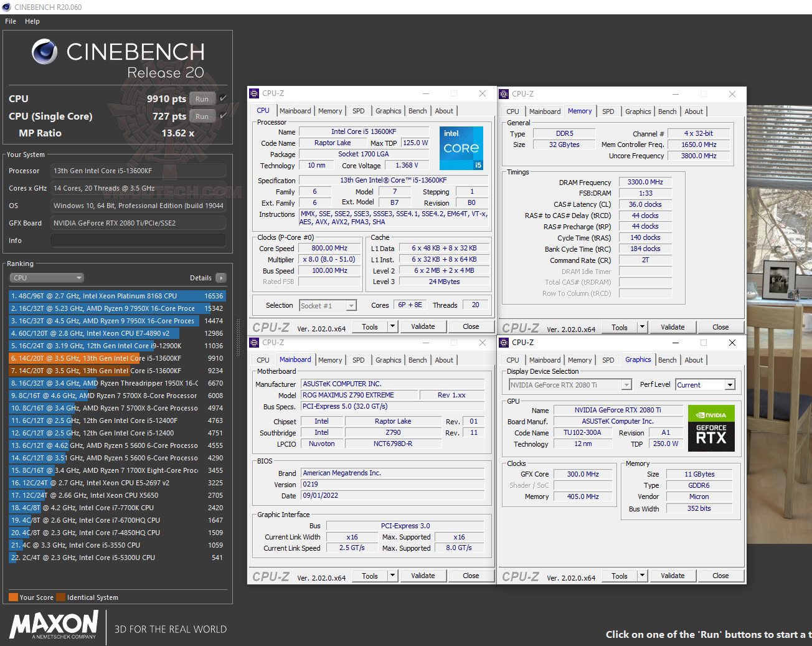Screen dimensions: 812x646
Task: Click the Cinebench title bar app icon
Action: 6,7
